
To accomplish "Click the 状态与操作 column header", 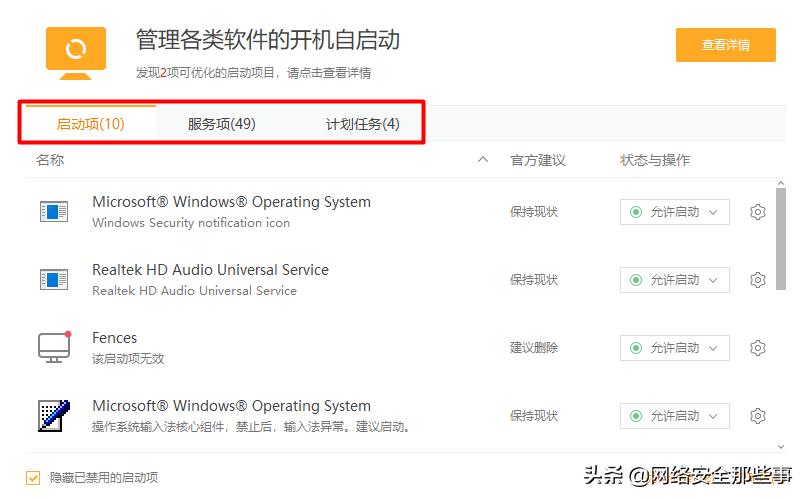I will (x=655, y=160).
